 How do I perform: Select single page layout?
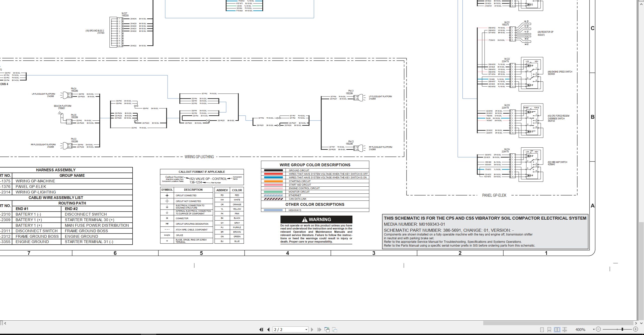pyautogui.click(x=542, y=329)
